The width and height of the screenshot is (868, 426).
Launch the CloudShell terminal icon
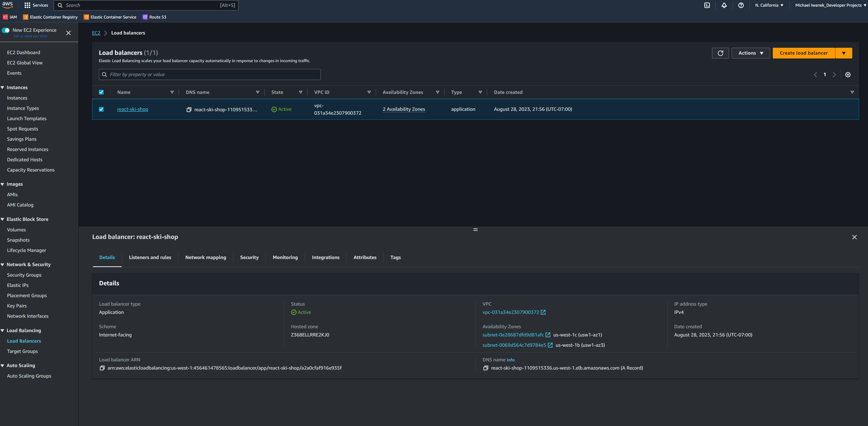point(707,5)
